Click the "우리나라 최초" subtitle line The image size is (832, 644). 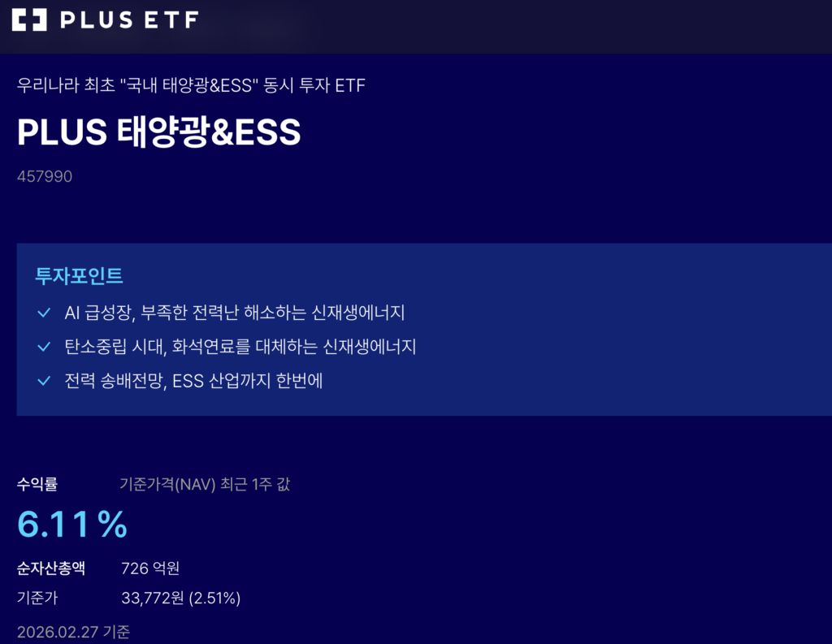click(x=191, y=85)
